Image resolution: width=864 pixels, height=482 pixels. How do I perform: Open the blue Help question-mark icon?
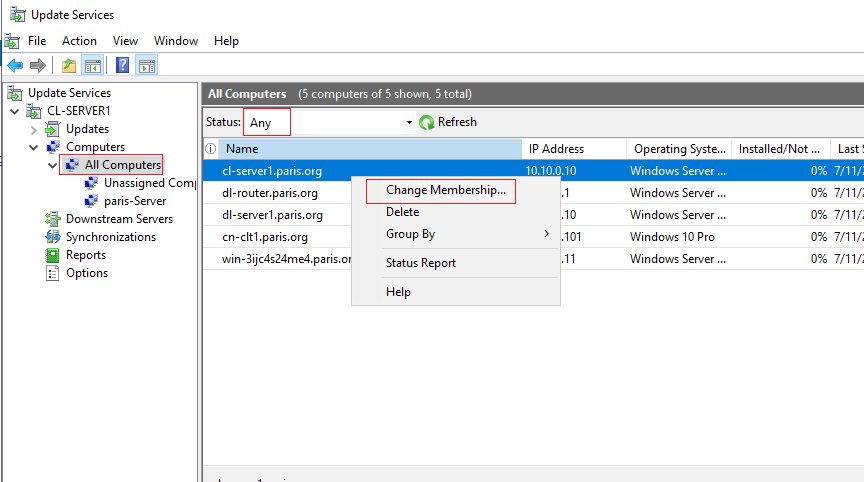click(x=122, y=66)
